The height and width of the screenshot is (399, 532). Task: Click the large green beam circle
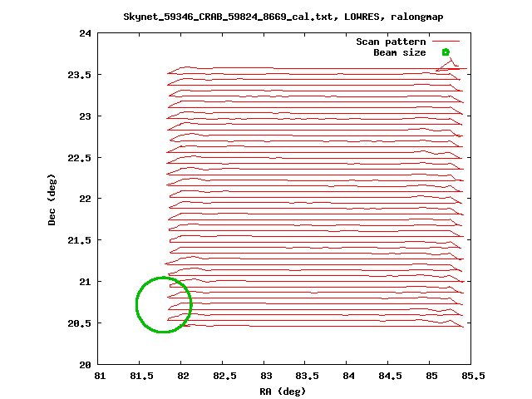164,305
